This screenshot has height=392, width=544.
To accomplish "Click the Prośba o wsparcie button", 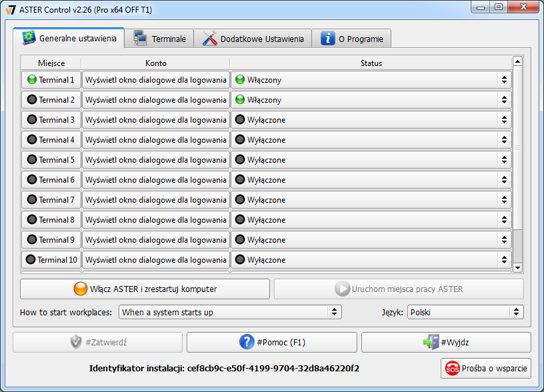I will (486, 369).
